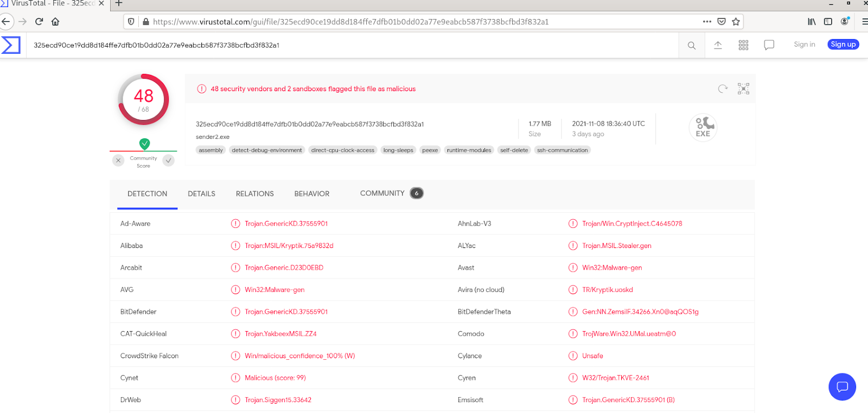Open the Firefox hamburger menu
868x413 pixels.
[x=864, y=22]
